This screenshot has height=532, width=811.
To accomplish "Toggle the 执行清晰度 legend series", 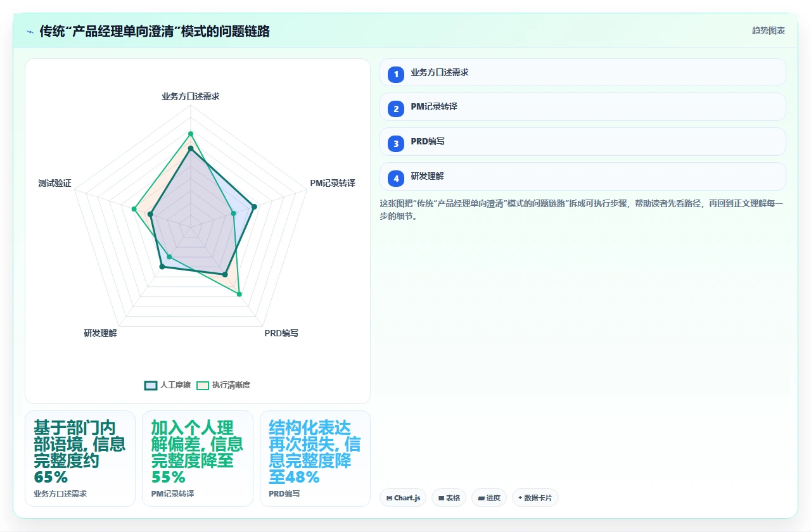I will click(x=223, y=385).
